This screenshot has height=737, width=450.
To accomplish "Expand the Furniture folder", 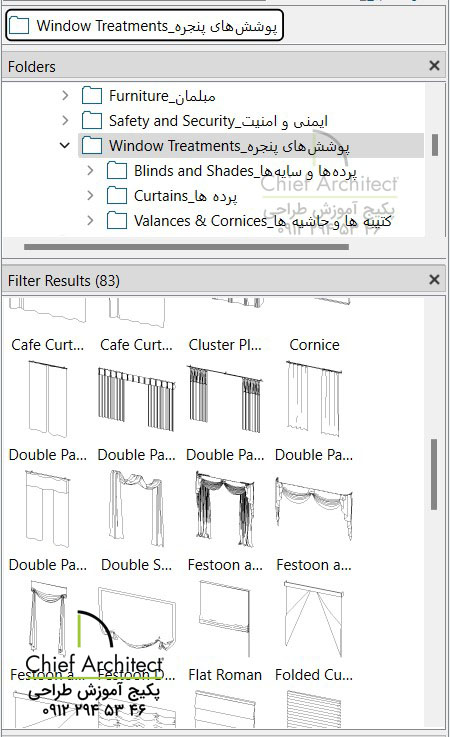I will tap(65, 96).
